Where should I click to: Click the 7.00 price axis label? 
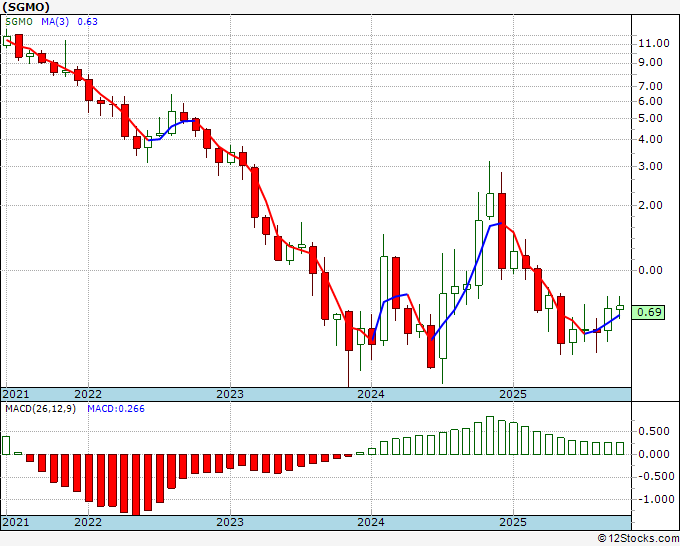pyautogui.click(x=650, y=86)
